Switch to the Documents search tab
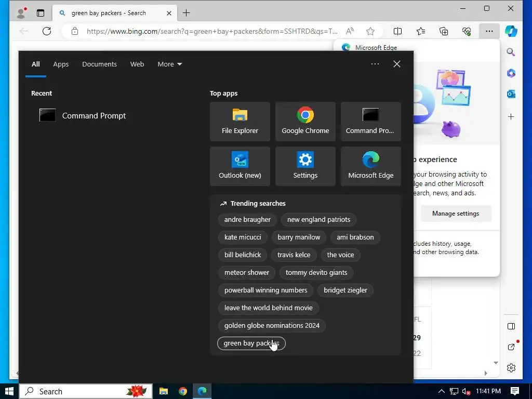The image size is (532, 399). pos(99,64)
